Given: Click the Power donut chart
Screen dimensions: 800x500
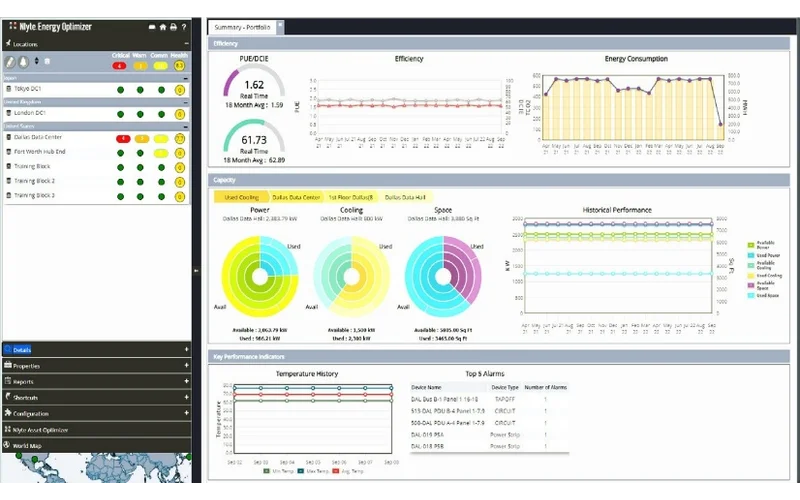Looking at the screenshot, I should click(260, 277).
